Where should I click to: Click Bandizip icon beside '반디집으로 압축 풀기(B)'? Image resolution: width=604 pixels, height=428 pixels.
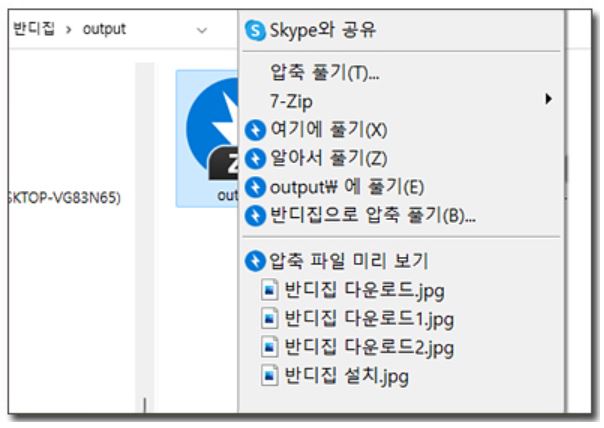pos(255,216)
